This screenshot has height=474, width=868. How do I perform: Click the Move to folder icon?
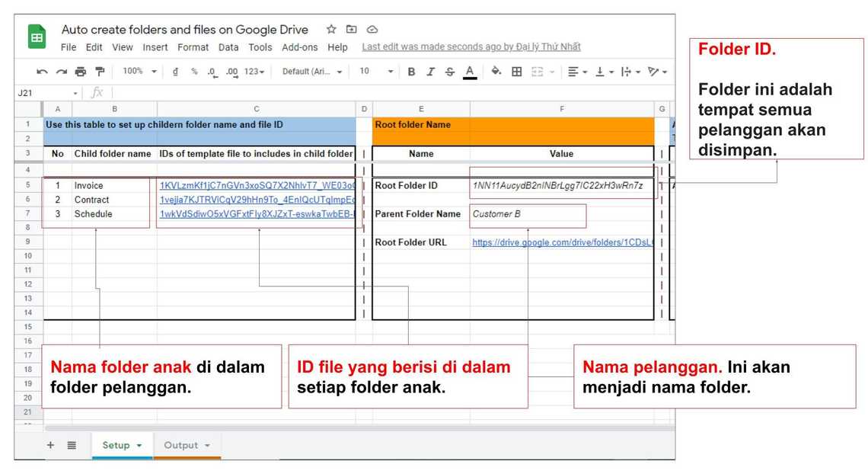351,30
